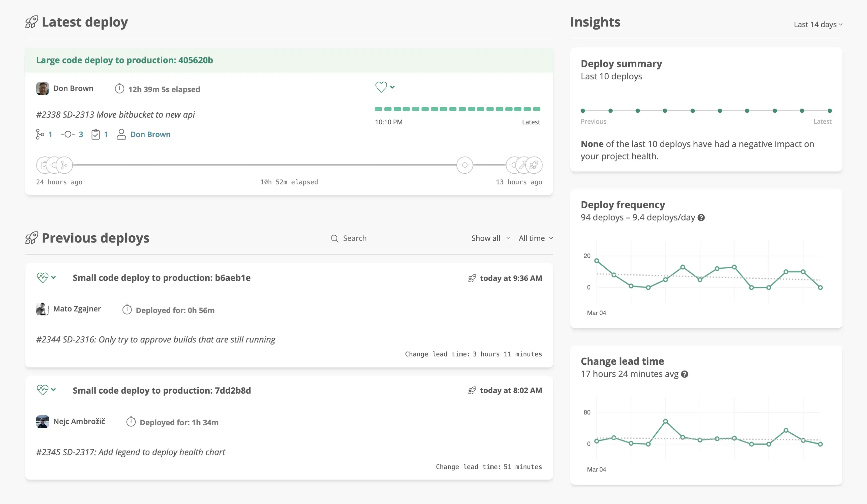
Task: Click the text '#2338 SD-2313 Move bitbucket to new api'
Action: click(x=115, y=115)
